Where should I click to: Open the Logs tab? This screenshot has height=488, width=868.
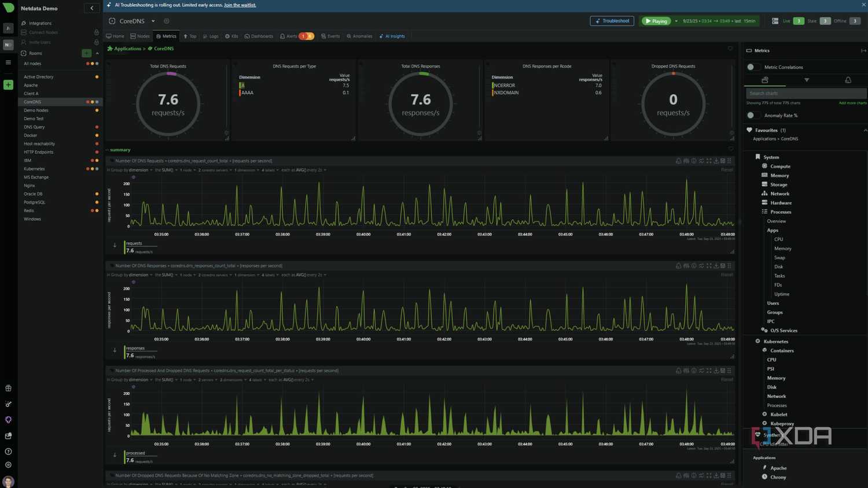coord(211,36)
